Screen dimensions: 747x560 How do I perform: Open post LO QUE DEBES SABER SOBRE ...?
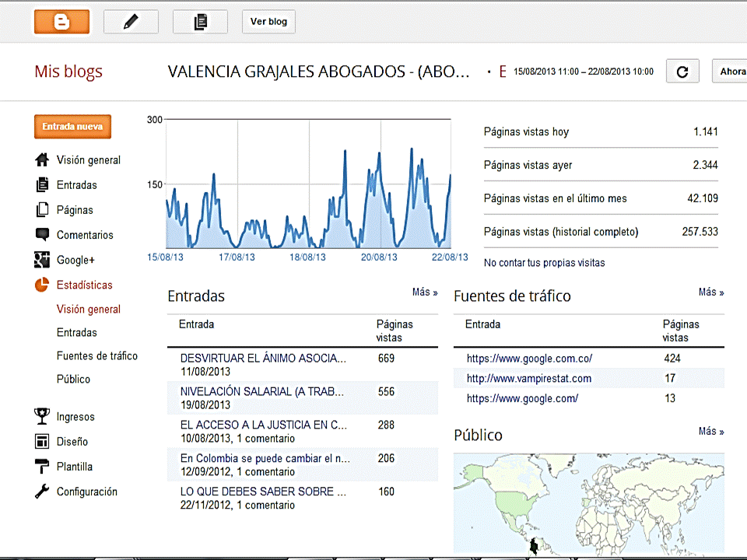coord(263,492)
